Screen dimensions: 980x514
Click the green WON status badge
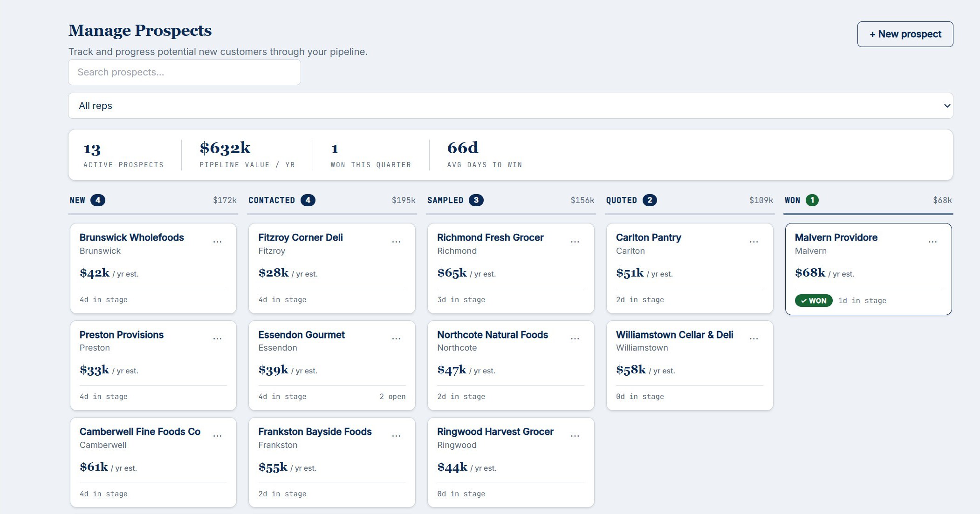pyautogui.click(x=814, y=301)
